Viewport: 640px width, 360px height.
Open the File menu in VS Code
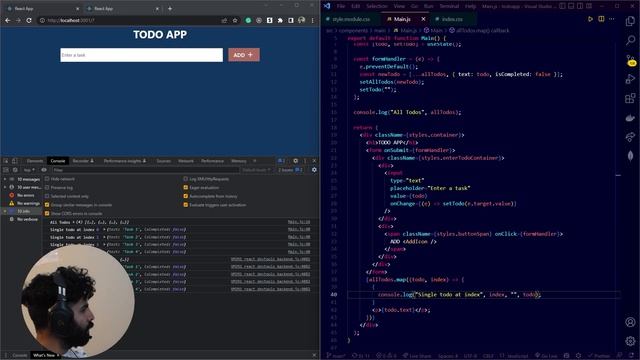tap(341, 6)
